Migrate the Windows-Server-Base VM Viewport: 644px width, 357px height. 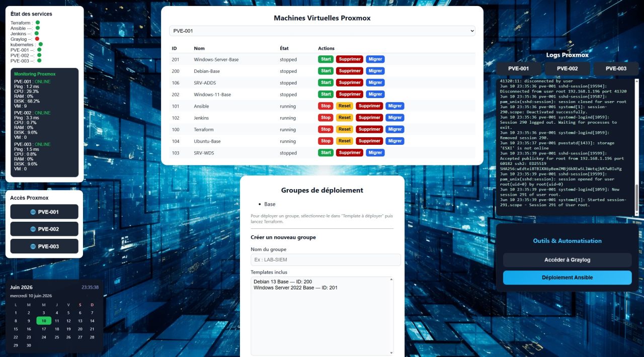click(x=375, y=59)
